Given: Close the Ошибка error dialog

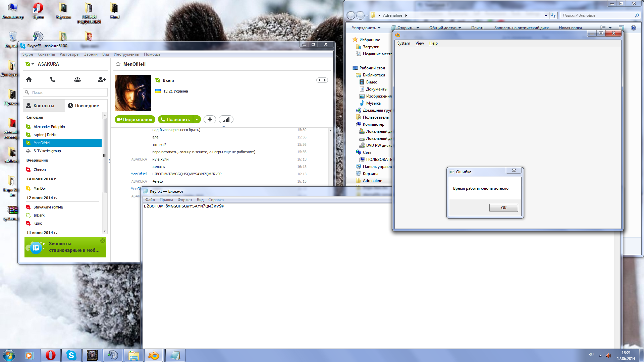Looking at the screenshot, I should [x=514, y=171].
